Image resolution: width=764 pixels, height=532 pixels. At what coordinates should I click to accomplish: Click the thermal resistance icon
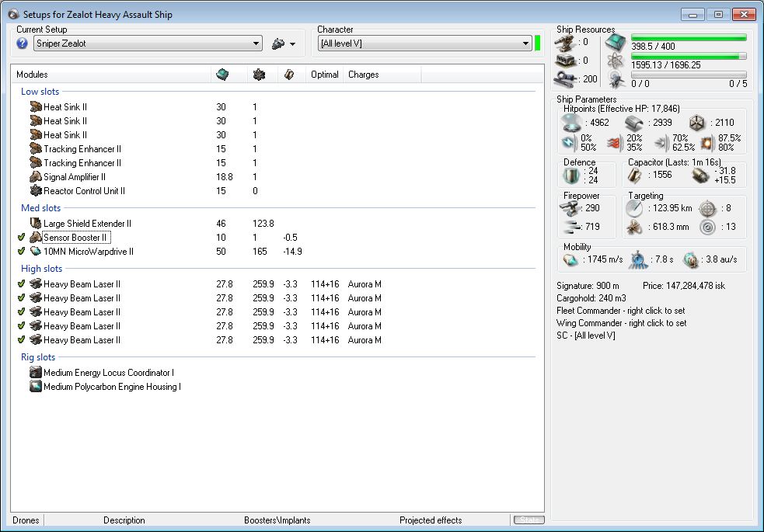[x=615, y=143]
